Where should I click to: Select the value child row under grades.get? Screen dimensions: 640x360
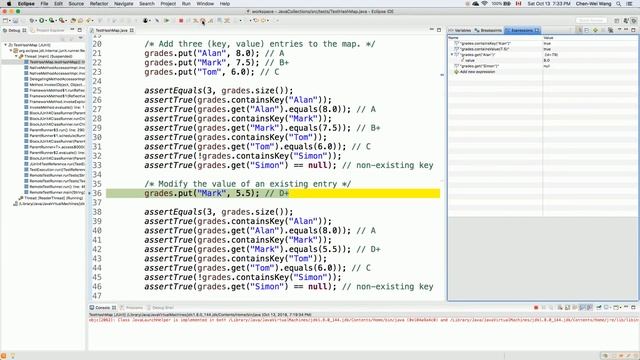click(x=543, y=60)
